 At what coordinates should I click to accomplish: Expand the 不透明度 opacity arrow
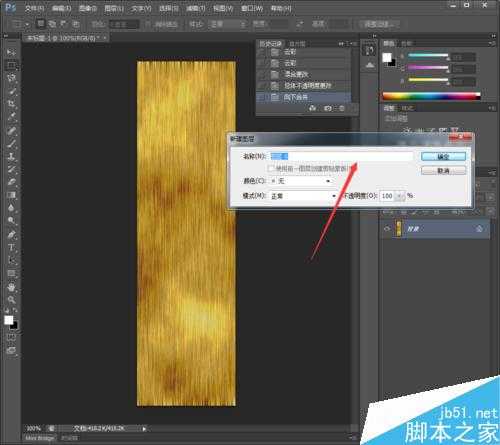(x=400, y=196)
